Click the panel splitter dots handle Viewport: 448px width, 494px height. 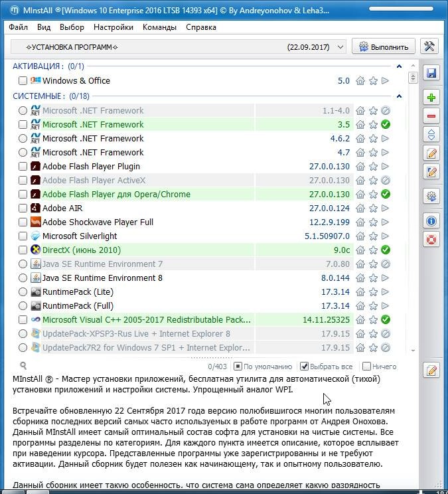[212, 358]
